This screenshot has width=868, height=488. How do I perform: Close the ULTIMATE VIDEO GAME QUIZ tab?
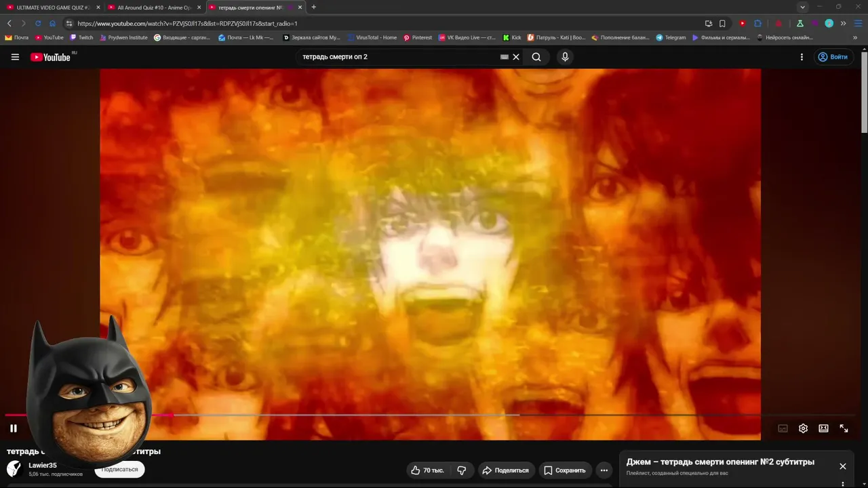[98, 7]
